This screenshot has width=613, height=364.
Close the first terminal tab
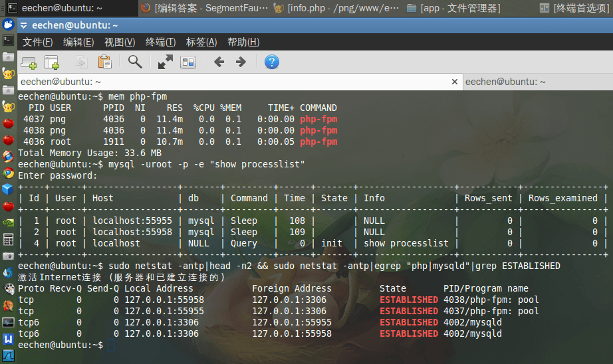(x=455, y=82)
